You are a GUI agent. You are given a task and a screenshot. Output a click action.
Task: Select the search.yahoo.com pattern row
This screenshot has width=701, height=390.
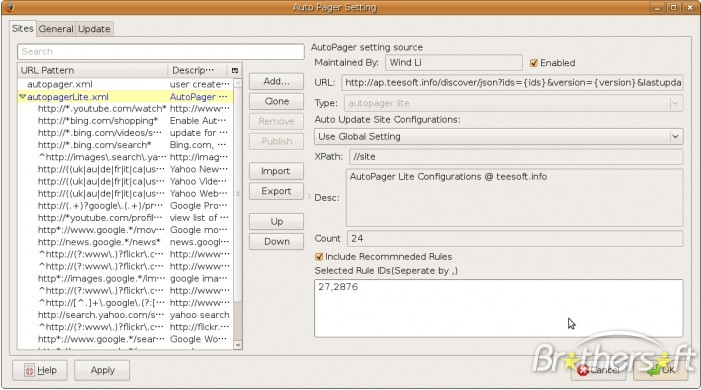[126, 315]
